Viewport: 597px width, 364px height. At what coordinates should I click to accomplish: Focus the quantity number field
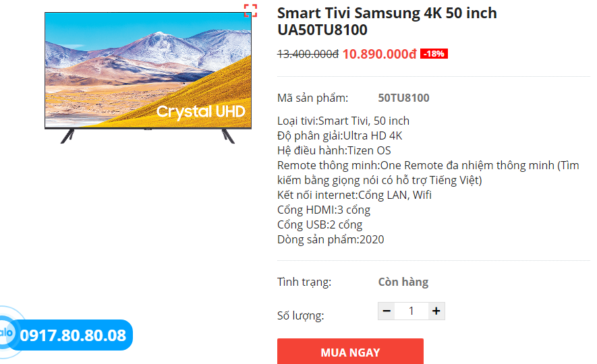tap(411, 311)
